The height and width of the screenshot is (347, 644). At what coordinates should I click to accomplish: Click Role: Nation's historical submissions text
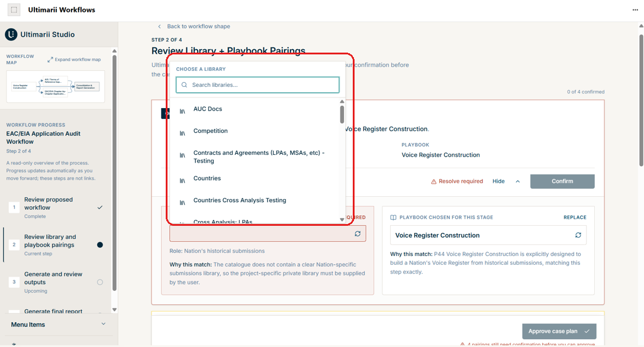click(x=217, y=251)
